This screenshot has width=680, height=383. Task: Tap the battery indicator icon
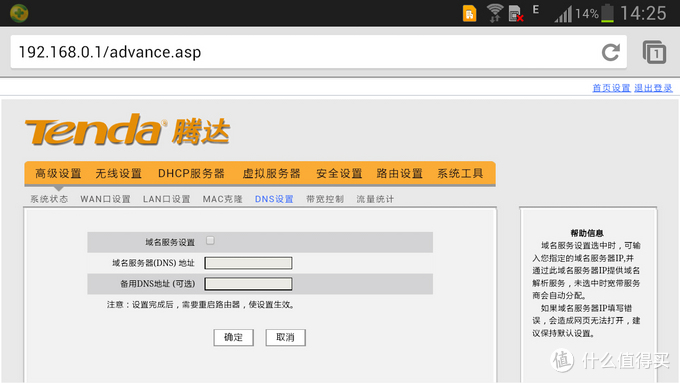(x=607, y=13)
